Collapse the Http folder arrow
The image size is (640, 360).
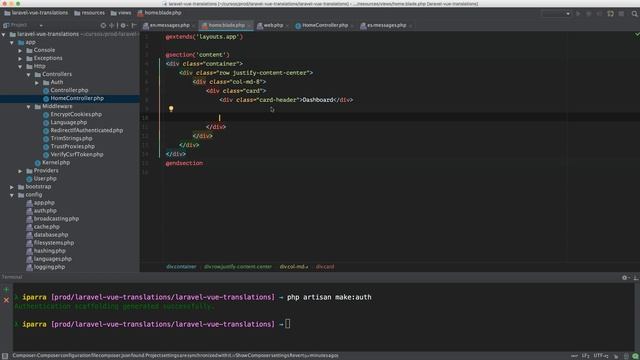click(x=20, y=67)
